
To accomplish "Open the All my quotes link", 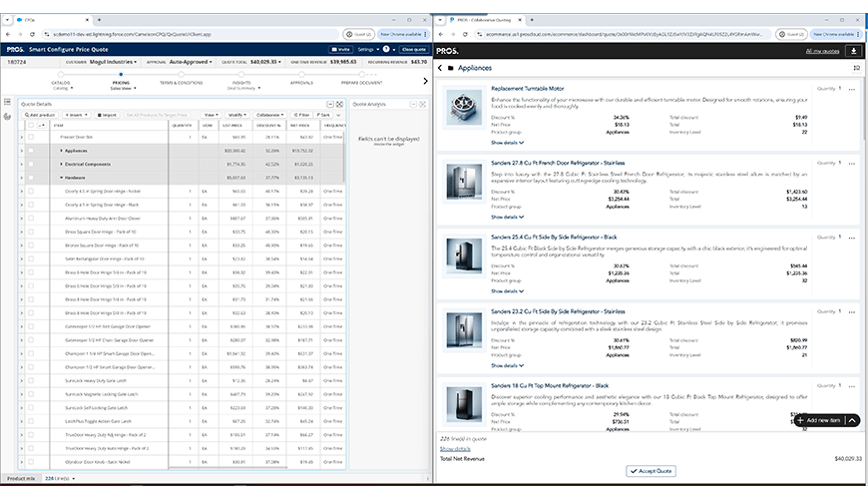I will click(x=823, y=51).
